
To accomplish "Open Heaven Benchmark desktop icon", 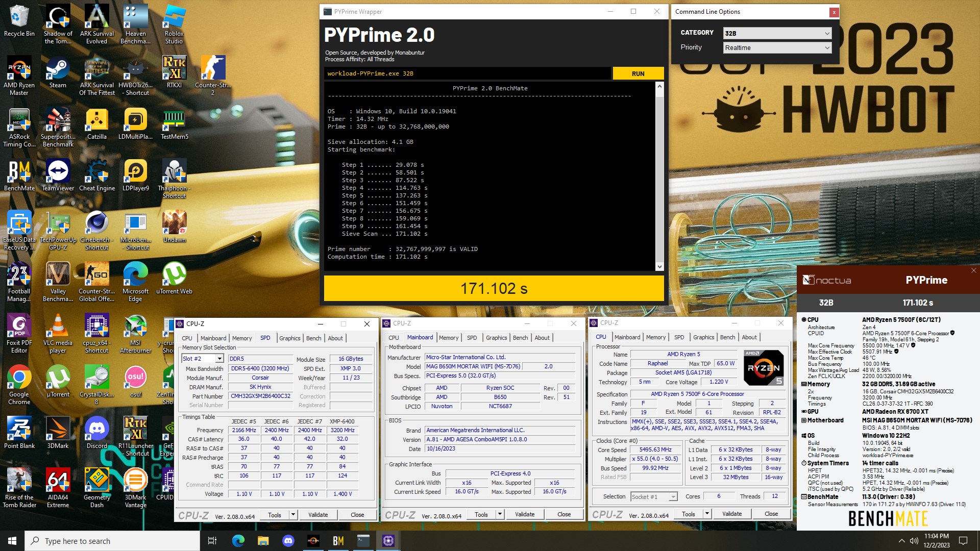I will [135, 24].
